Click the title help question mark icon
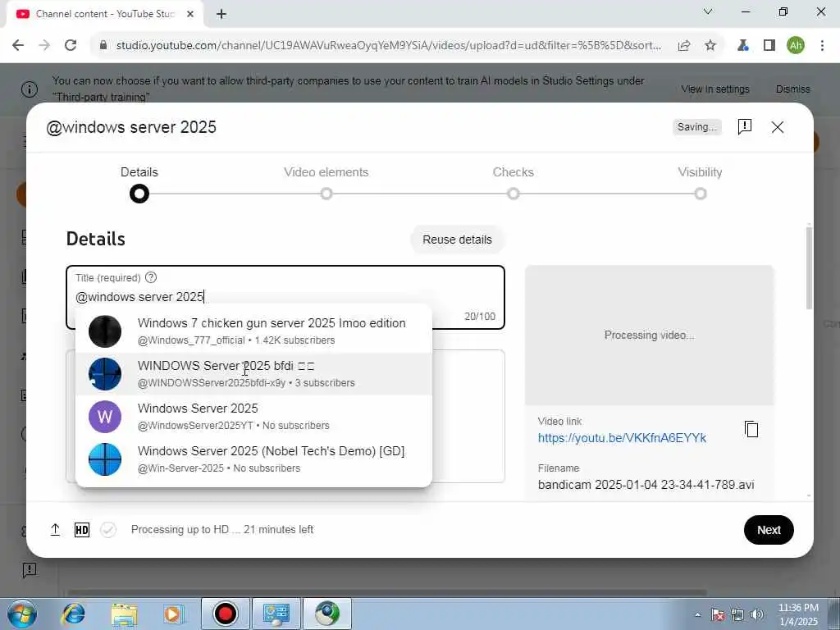840x630 pixels. [151, 277]
